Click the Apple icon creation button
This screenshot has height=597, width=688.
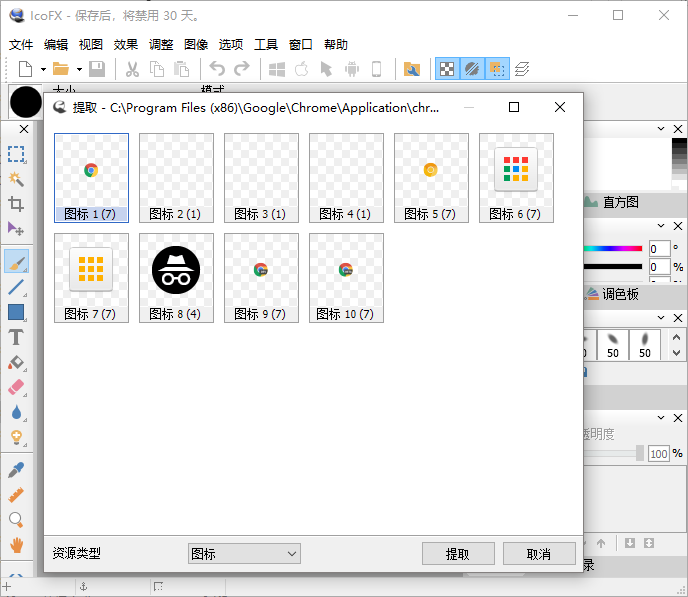(x=301, y=69)
